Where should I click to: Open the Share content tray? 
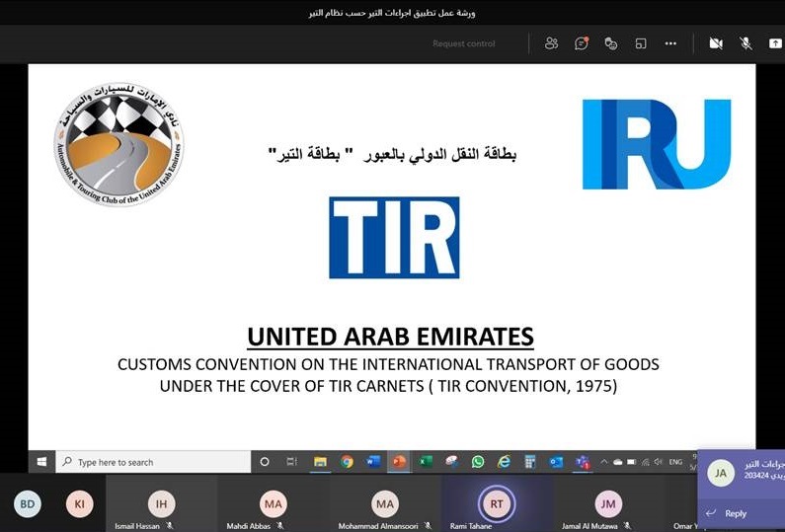[x=775, y=43]
